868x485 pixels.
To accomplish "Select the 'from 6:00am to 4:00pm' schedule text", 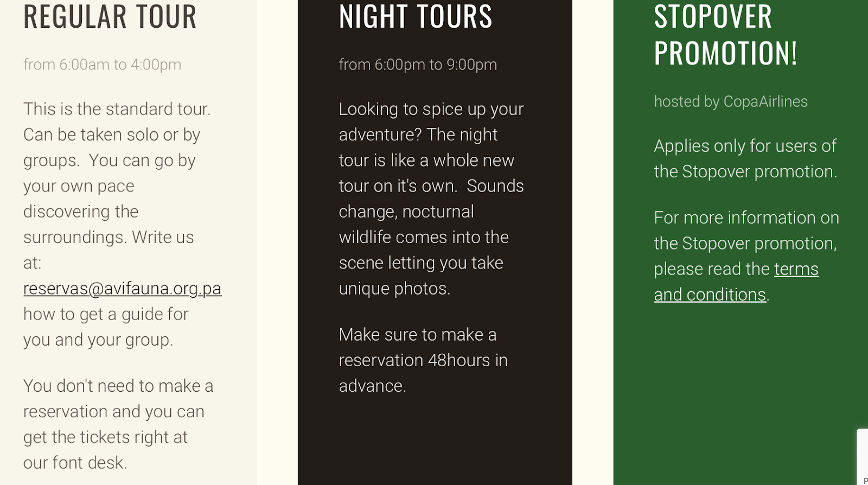I will pos(103,65).
